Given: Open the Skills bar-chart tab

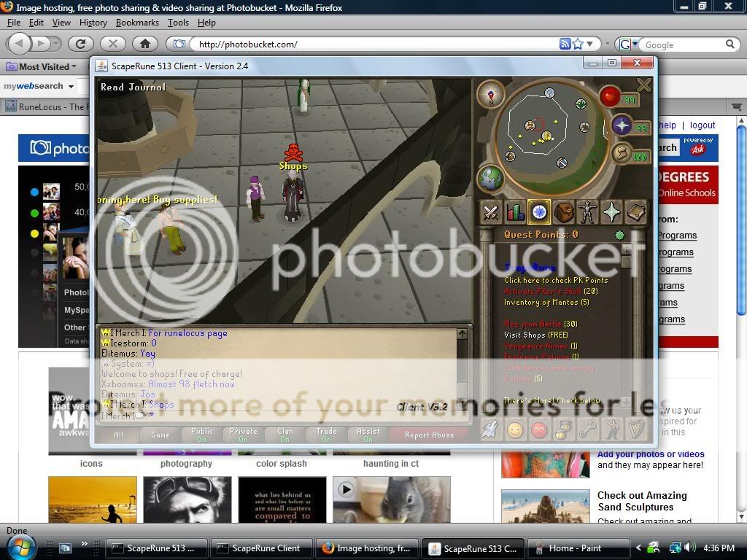Looking at the screenshot, I should (x=515, y=212).
